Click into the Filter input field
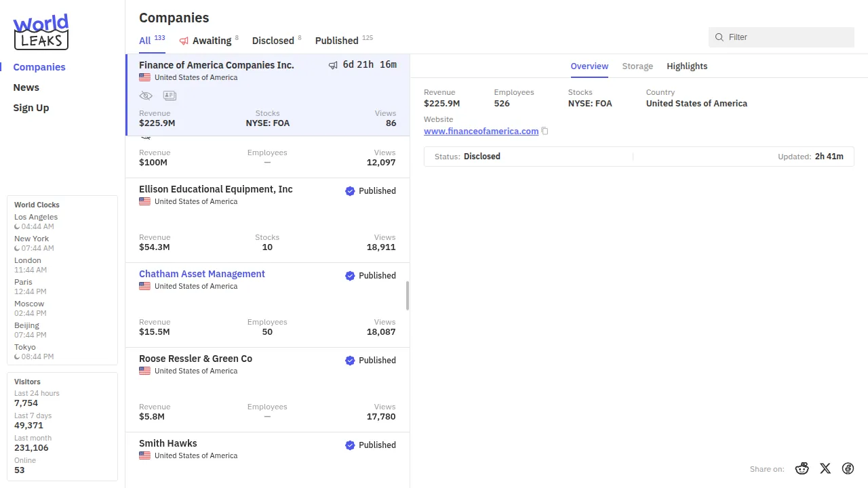 [x=787, y=37]
